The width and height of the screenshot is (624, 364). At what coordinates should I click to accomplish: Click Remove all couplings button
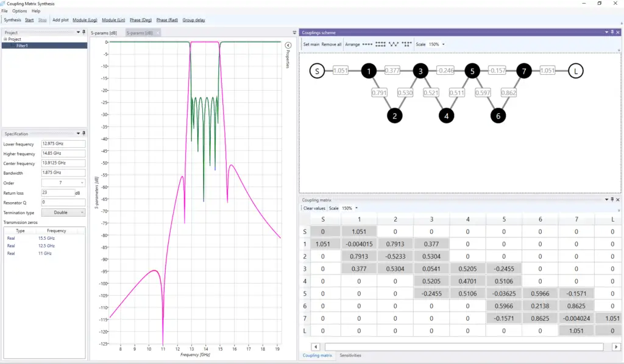[331, 44]
